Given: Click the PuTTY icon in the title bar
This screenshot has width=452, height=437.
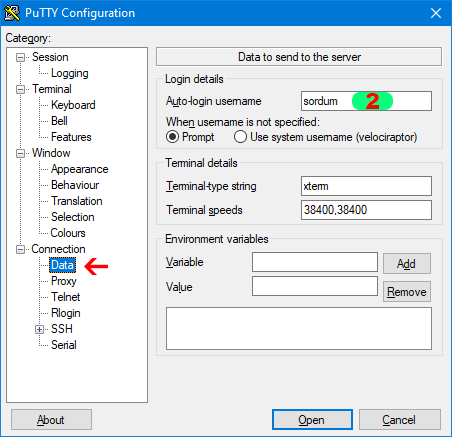Looking at the screenshot, I should (x=12, y=13).
